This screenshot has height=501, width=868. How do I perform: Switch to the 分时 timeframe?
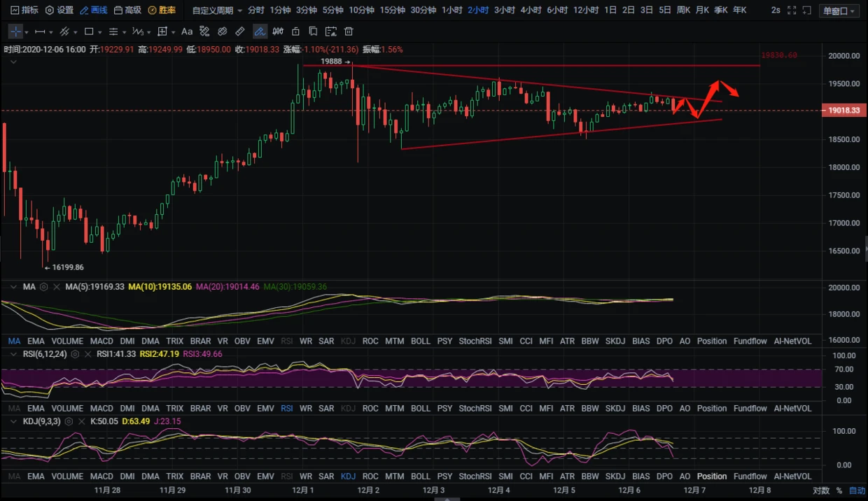tap(256, 10)
